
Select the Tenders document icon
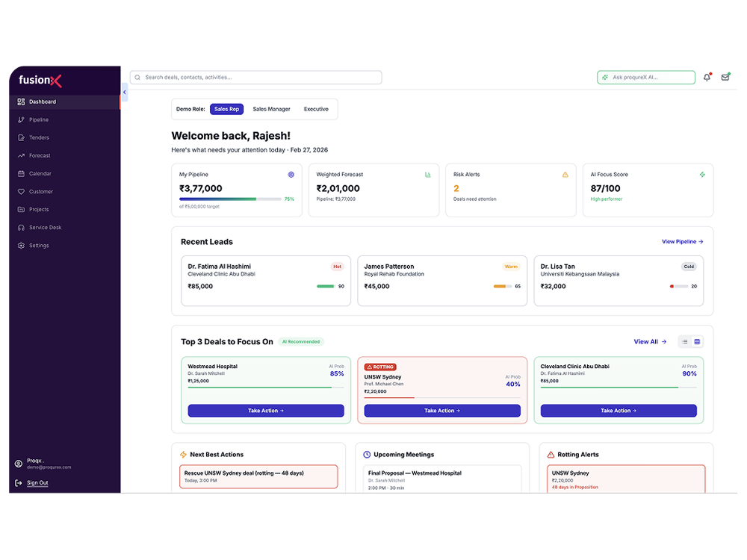[x=21, y=137]
